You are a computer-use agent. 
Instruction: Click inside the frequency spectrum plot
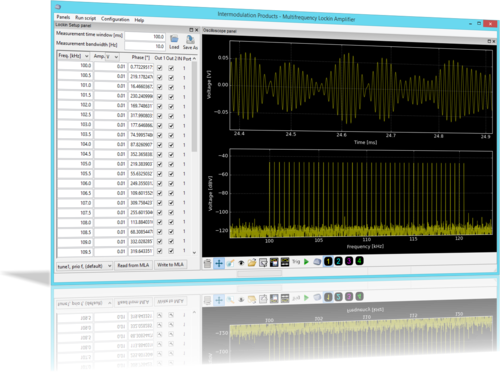[x=361, y=193]
